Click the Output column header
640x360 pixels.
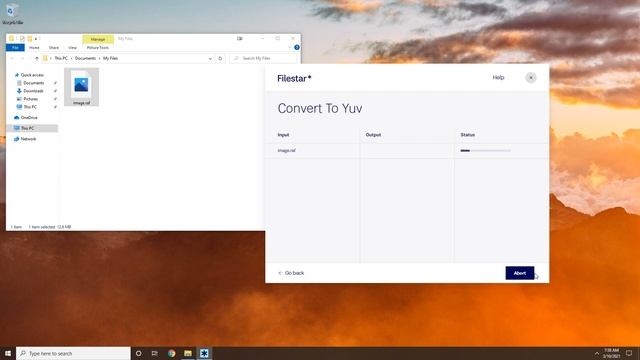pyautogui.click(x=373, y=135)
